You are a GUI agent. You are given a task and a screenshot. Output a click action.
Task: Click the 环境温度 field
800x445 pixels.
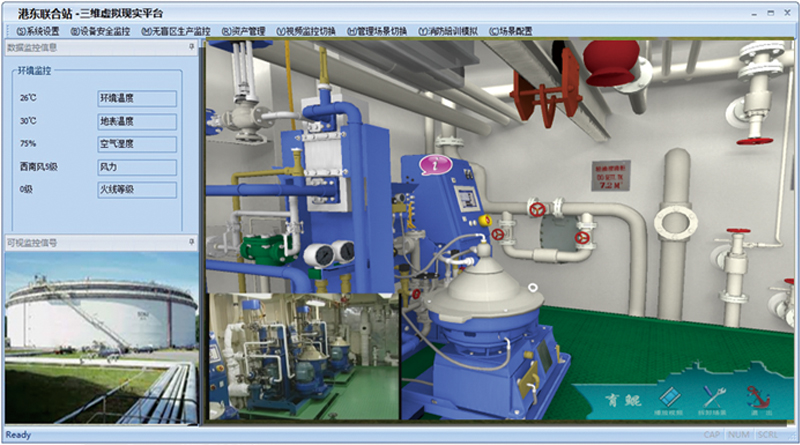[x=136, y=98]
